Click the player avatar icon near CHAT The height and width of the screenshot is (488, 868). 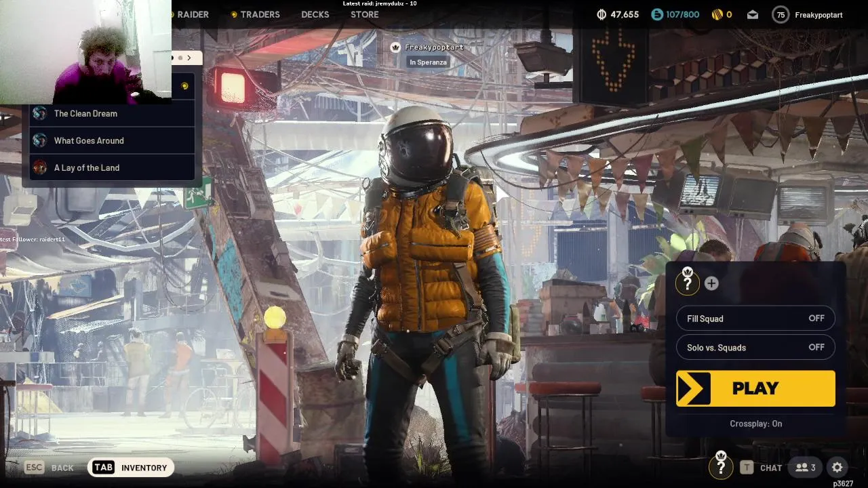coord(721,466)
